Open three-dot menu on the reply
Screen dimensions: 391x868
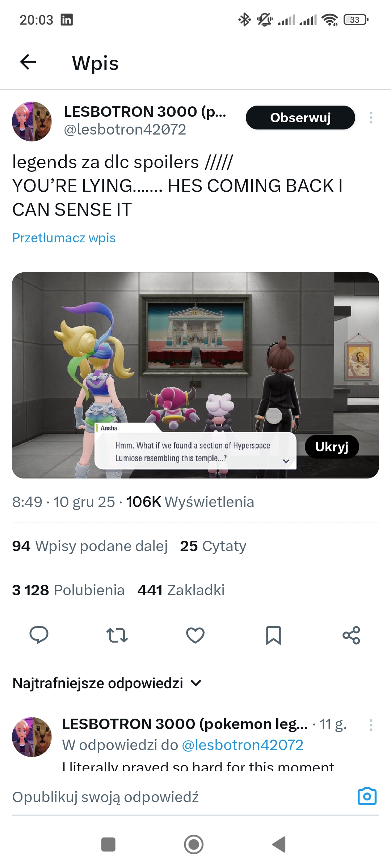[x=371, y=725]
